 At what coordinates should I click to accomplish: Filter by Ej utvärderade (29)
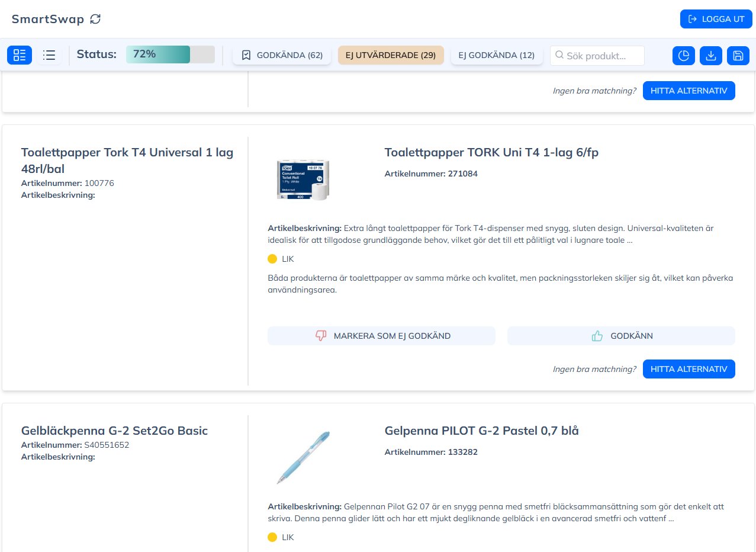[391, 55]
